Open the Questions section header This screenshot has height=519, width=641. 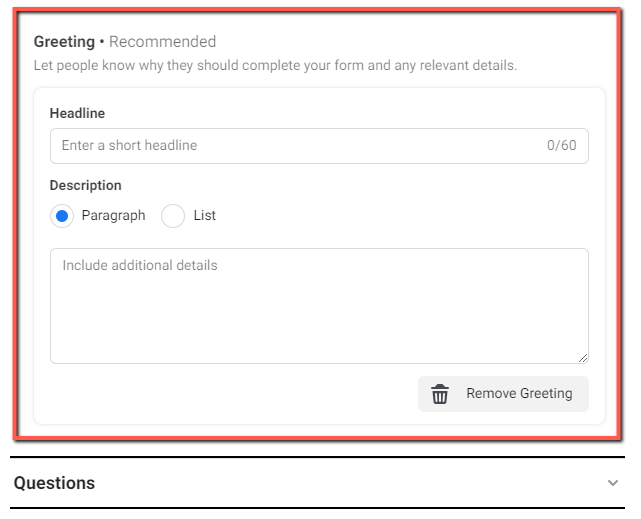point(317,483)
